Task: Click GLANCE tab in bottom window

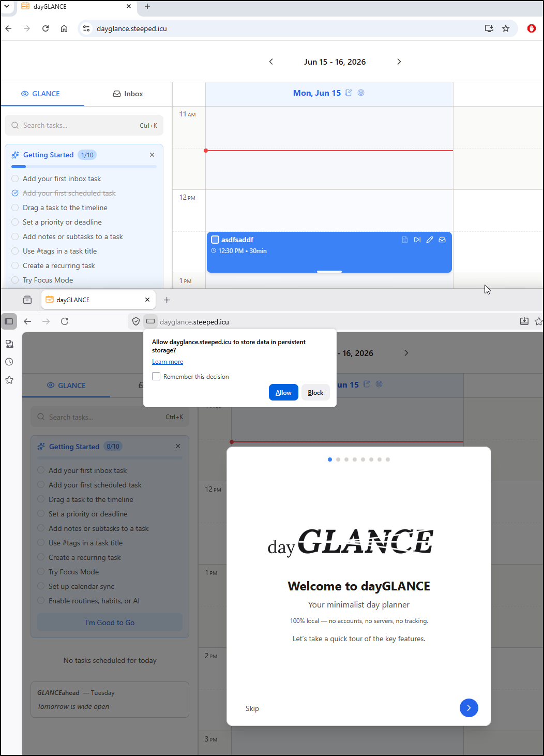Action: pos(66,386)
